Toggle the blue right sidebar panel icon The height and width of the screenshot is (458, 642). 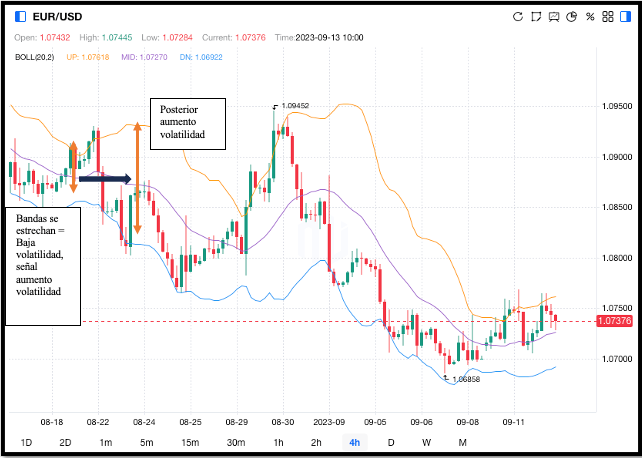[624, 16]
